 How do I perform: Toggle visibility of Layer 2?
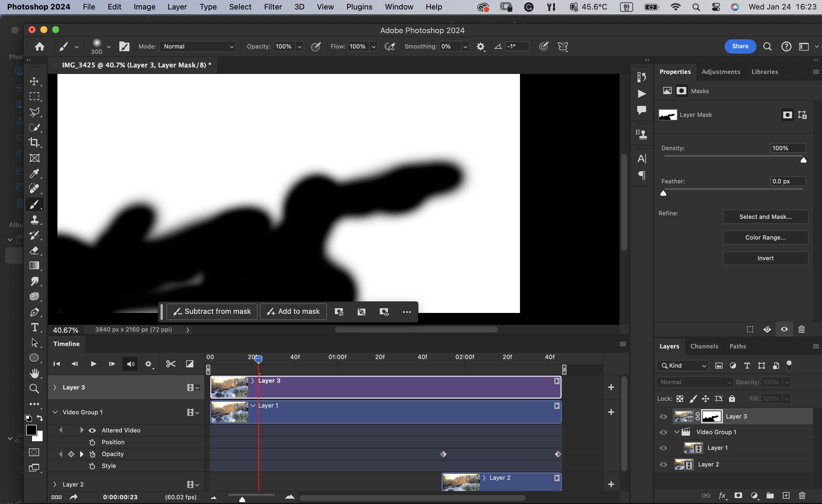pos(663,464)
